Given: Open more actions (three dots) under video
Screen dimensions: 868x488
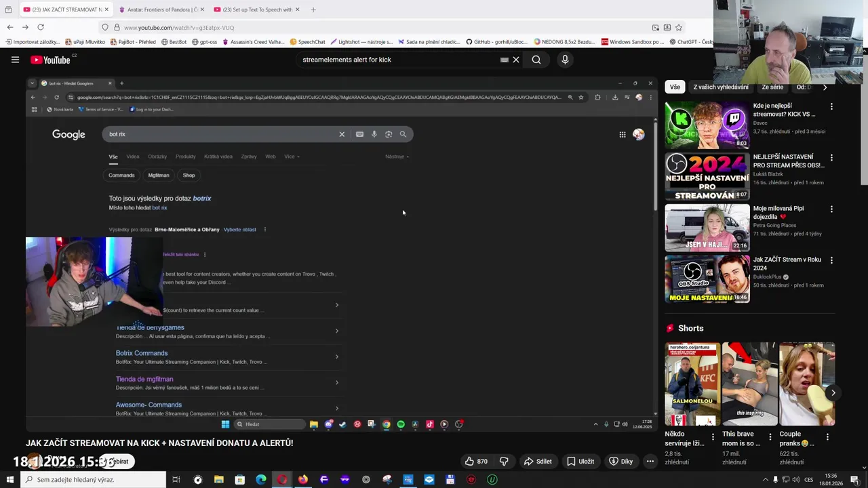Looking at the screenshot, I should coord(650,462).
